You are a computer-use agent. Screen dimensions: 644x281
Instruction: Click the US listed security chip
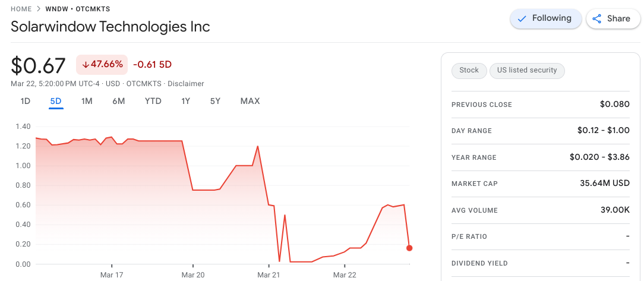pyautogui.click(x=527, y=70)
